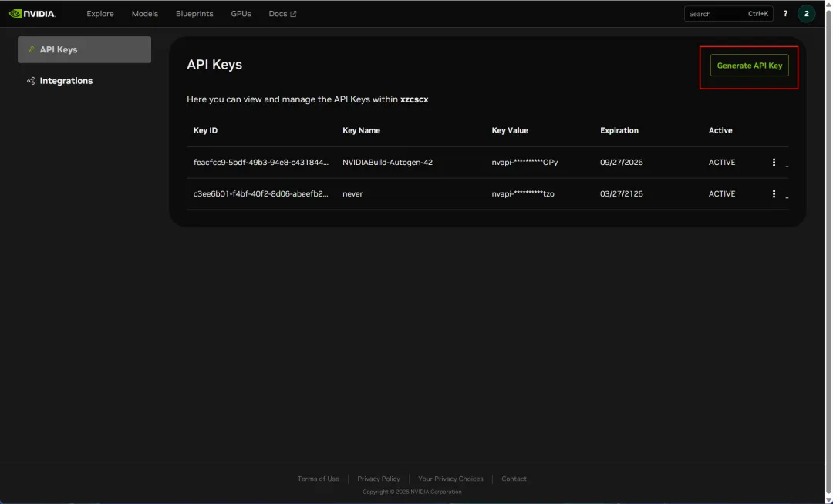Open the Contact footer link
The image size is (833, 504).
[x=514, y=479]
